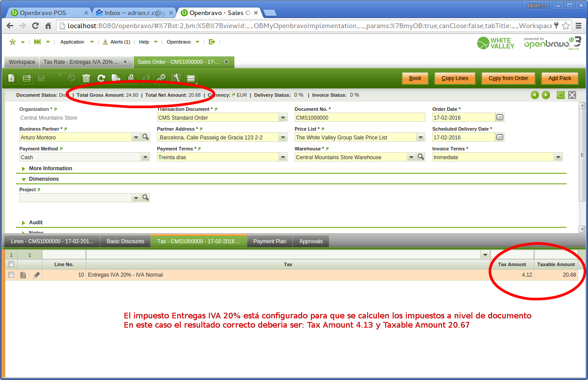The width and height of the screenshot is (588, 380).
Task: Open the Transaction Document dropdown
Action: (283, 117)
